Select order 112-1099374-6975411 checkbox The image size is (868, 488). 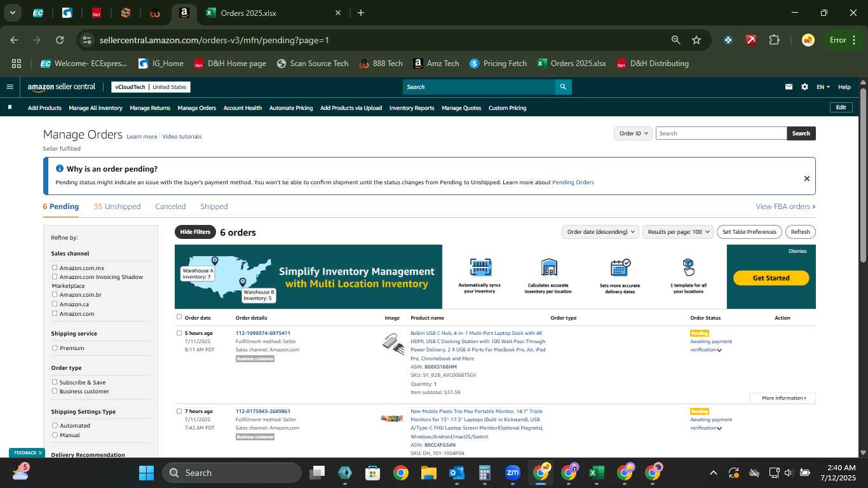tap(179, 333)
